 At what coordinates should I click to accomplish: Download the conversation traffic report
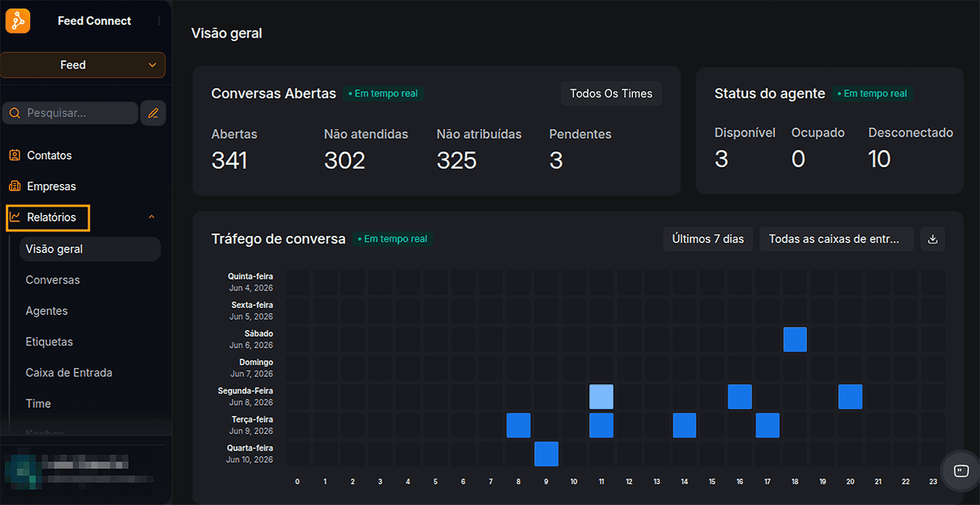[933, 239]
